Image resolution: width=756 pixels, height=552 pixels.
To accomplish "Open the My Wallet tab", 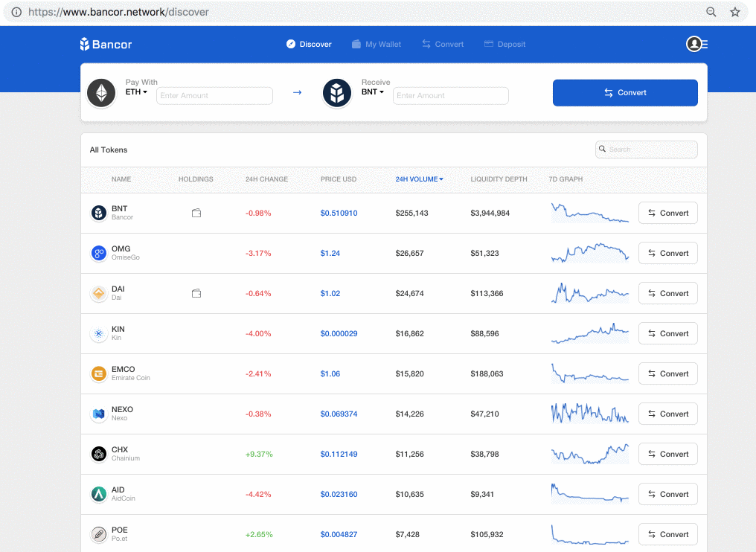I will pyautogui.click(x=376, y=44).
